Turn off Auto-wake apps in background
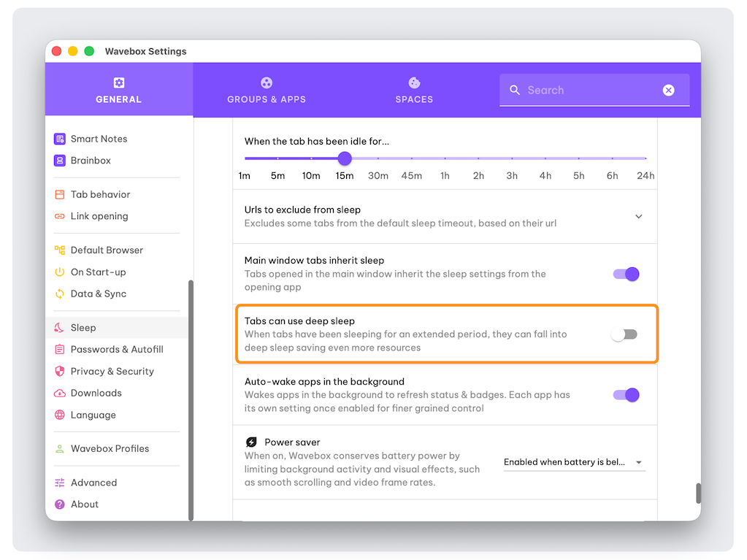 pos(626,395)
